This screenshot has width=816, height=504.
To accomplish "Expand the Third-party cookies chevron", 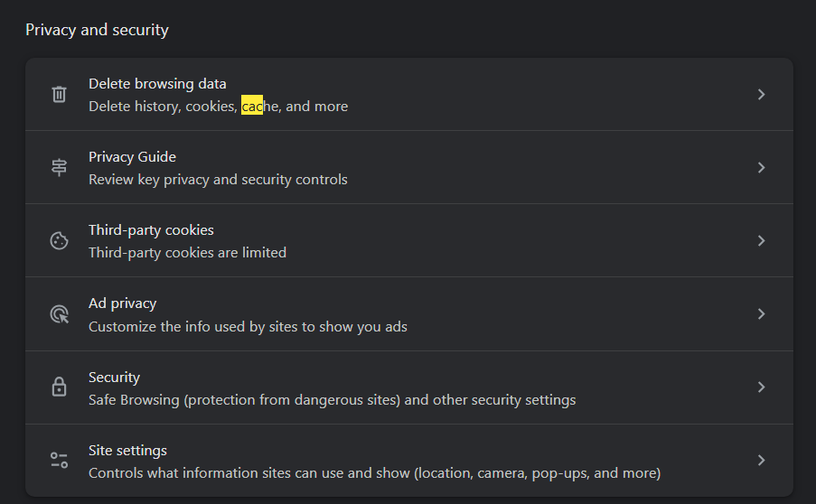I will (761, 241).
